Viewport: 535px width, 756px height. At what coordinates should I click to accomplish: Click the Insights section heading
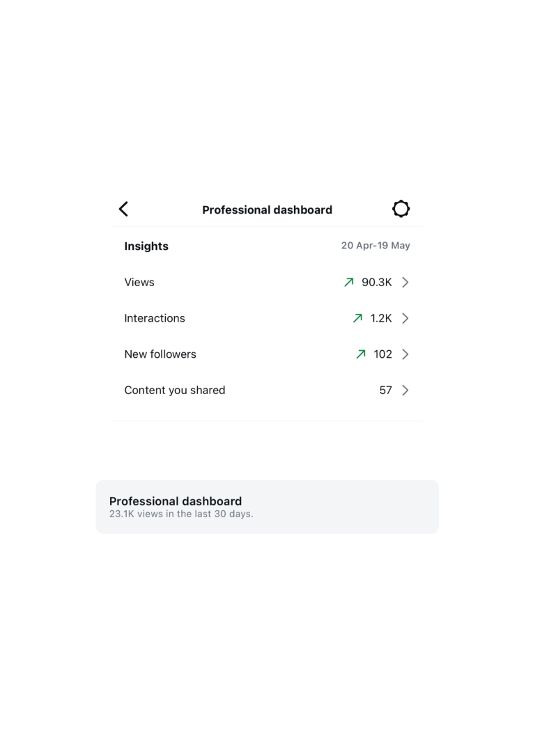(146, 246)
